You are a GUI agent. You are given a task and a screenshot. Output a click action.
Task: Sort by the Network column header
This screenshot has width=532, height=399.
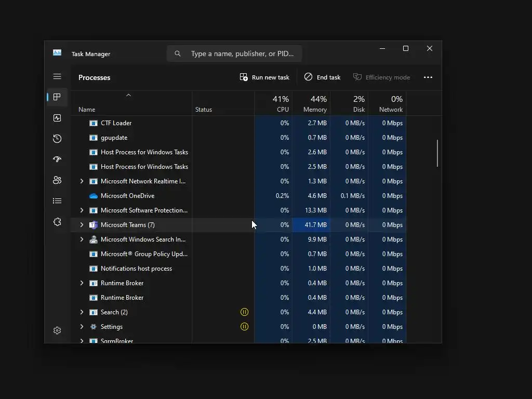(388, 103)
